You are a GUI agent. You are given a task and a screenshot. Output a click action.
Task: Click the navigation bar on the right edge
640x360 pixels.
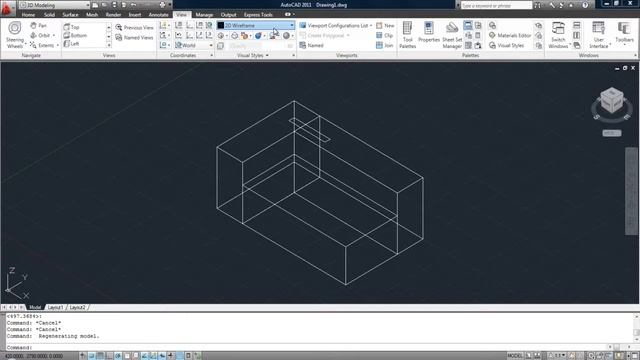click(631, 191)
